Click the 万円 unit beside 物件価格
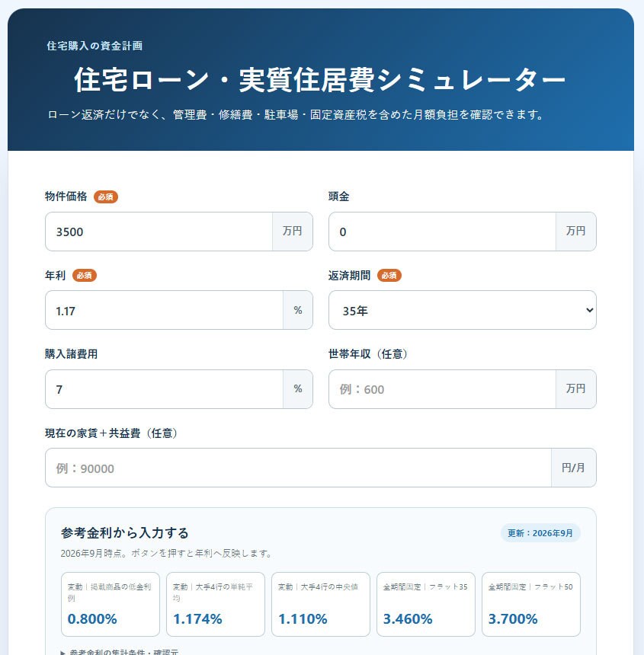 [292, 232]
